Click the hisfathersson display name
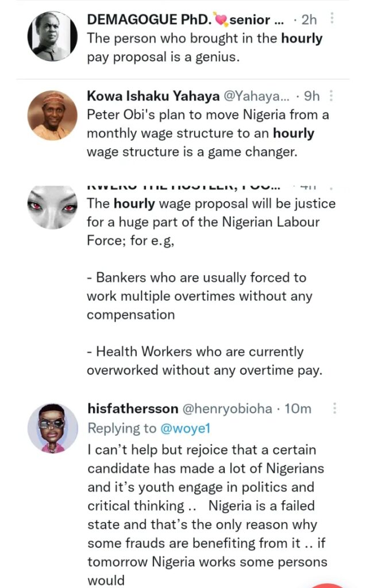 click(132, 408)
